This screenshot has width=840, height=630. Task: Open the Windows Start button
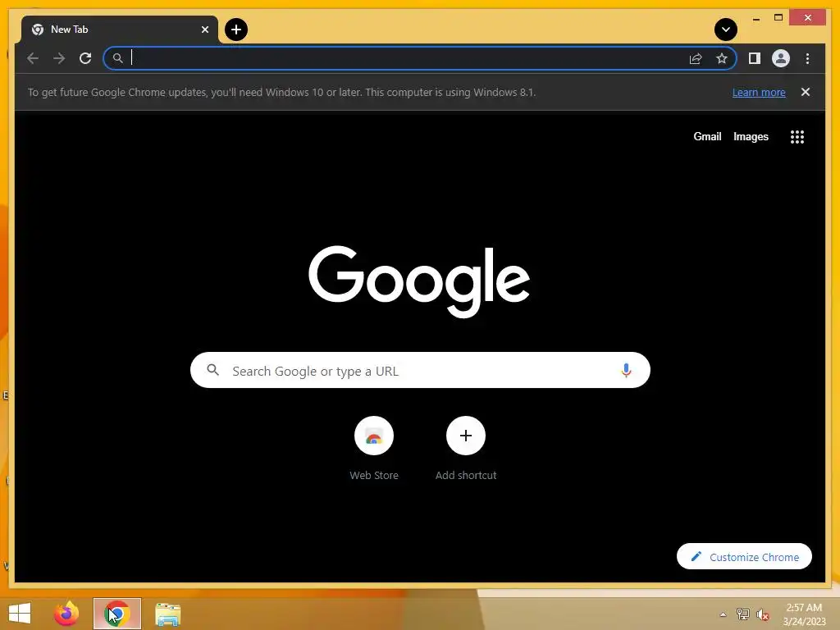pos(20,614)
